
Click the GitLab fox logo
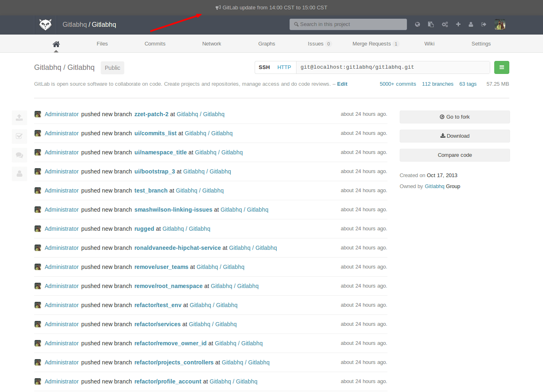click(45, 25)
